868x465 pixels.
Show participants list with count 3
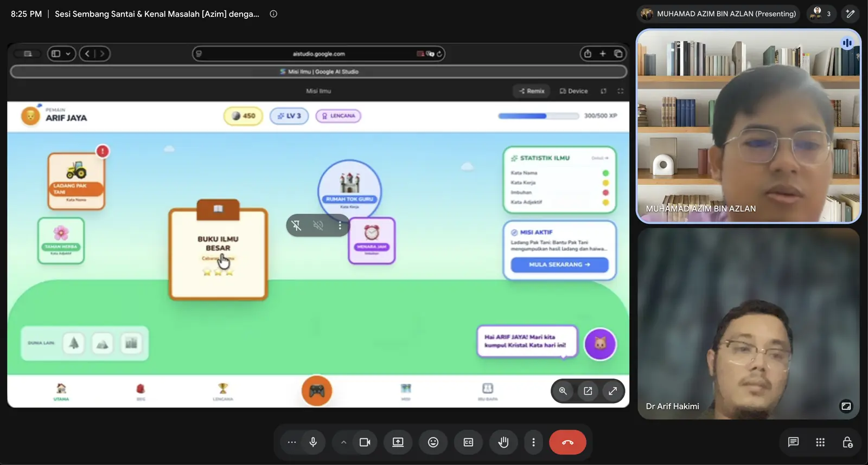coord(821,14)
